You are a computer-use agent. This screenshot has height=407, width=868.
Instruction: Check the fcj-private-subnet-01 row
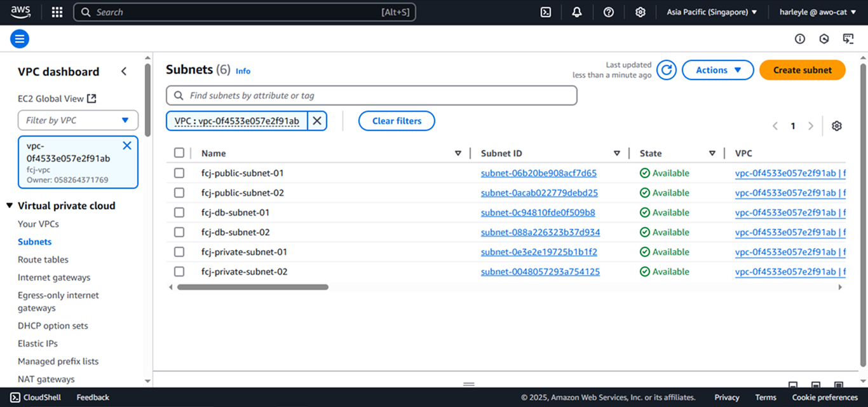[x=179, y=252]
